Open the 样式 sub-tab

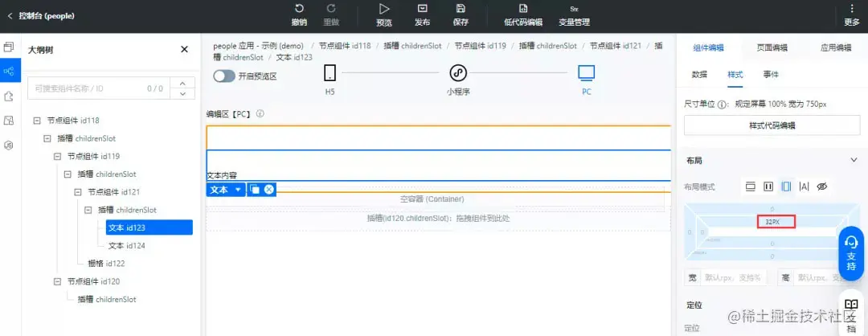735,74
